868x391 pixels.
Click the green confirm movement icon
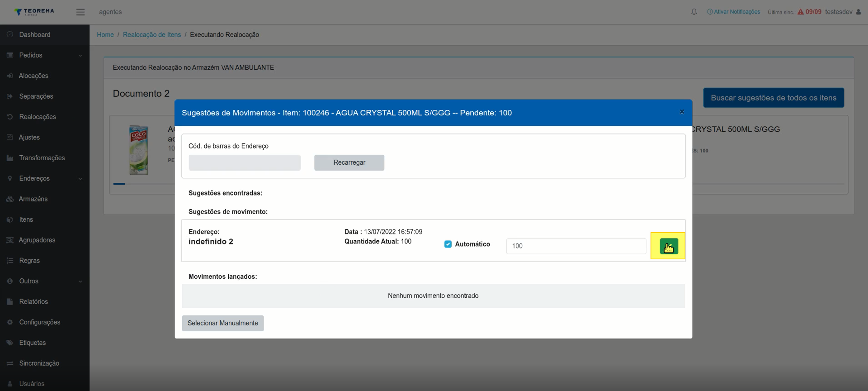[x=669, y=246]
